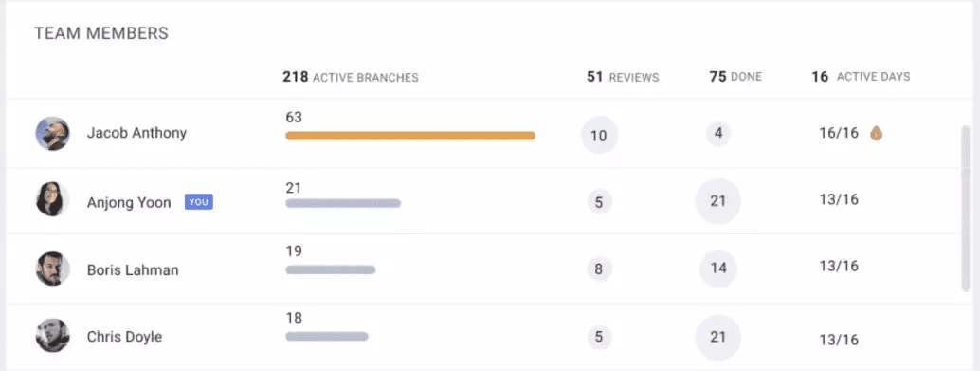The height and width of the screenshot is (371, 980).
Task: Click the team members list scrollbar
Action: (966, 209)
